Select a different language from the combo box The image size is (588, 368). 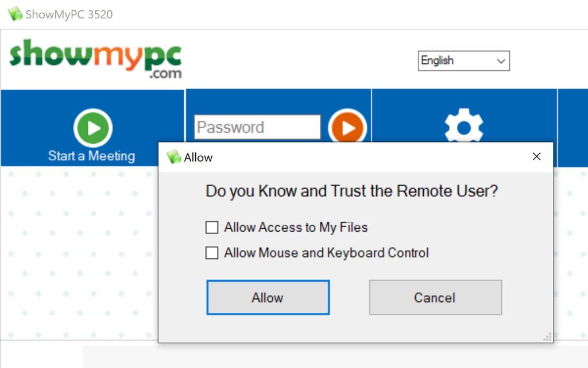pyautogui.click(x=463, y=60)
